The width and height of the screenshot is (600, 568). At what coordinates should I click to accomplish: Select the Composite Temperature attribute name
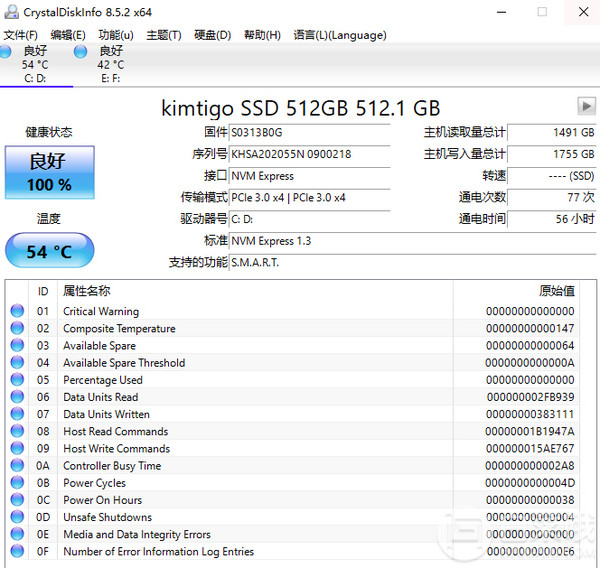click(x=119, y=328)
